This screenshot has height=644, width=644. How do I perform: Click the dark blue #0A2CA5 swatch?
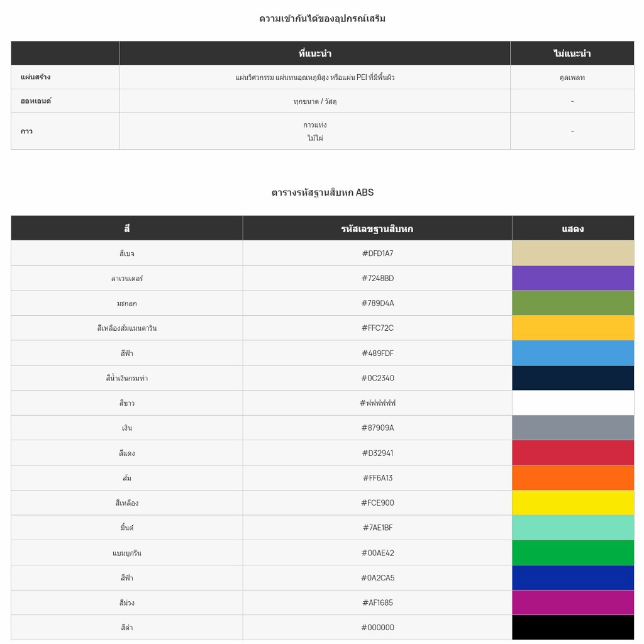(x=573, y=577)
